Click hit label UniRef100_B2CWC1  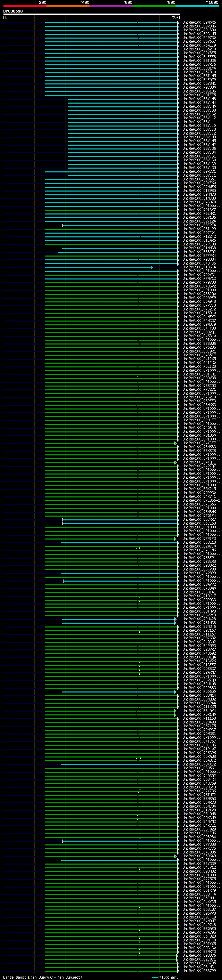tap(199, 959)
